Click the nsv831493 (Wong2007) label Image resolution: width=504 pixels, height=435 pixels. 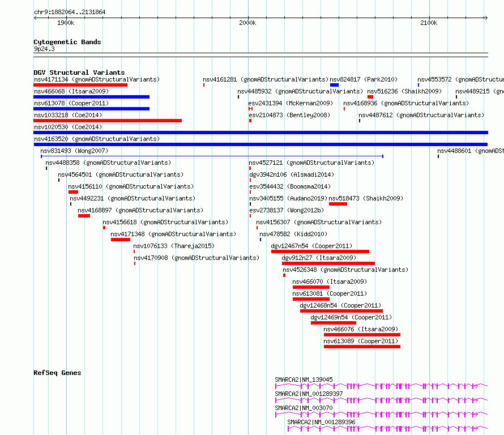[74, 151]
